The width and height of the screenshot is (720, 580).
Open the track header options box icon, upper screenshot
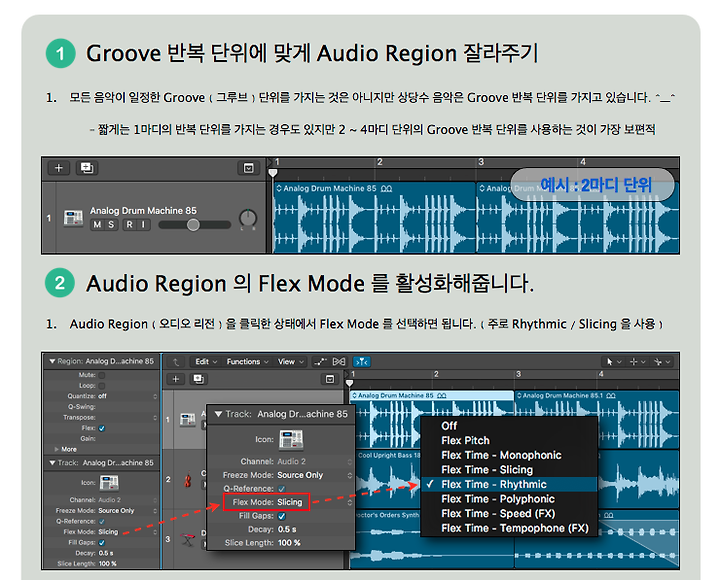point(248,169)
